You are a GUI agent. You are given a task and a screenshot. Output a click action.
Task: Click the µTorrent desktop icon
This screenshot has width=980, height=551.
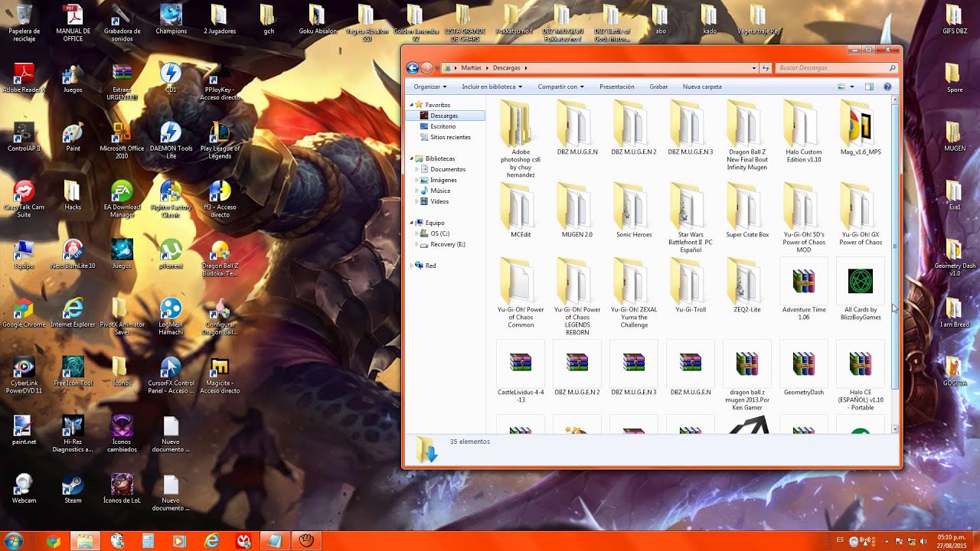click(171, 254)
